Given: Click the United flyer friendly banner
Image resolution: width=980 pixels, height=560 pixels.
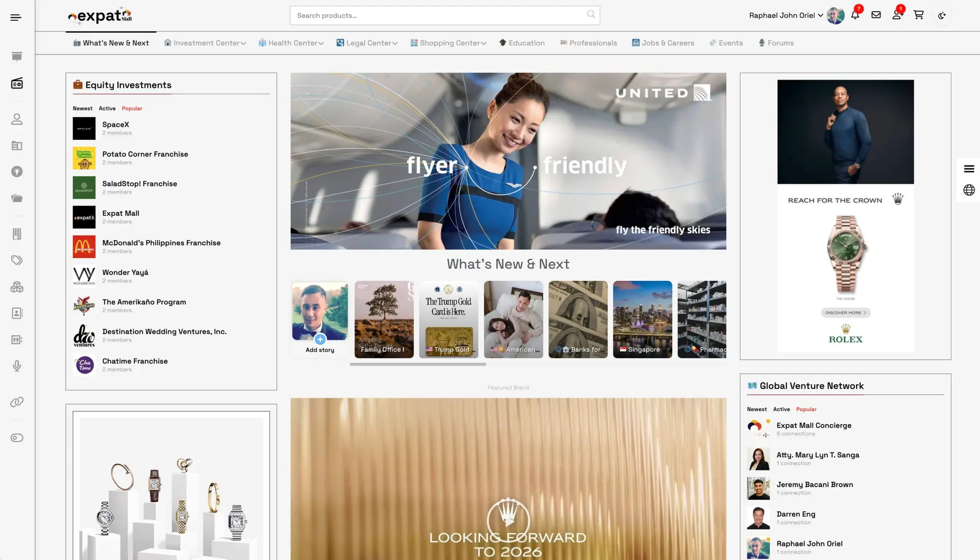Looking at the screenshot, I should click(x=508, y=161).
